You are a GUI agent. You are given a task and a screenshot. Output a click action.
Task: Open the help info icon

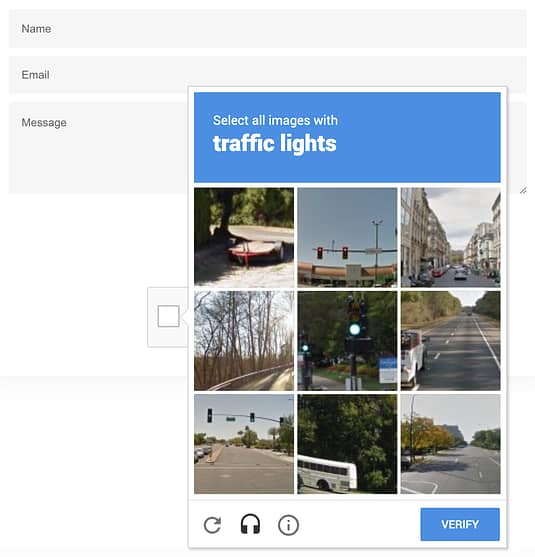pos(288,525)
